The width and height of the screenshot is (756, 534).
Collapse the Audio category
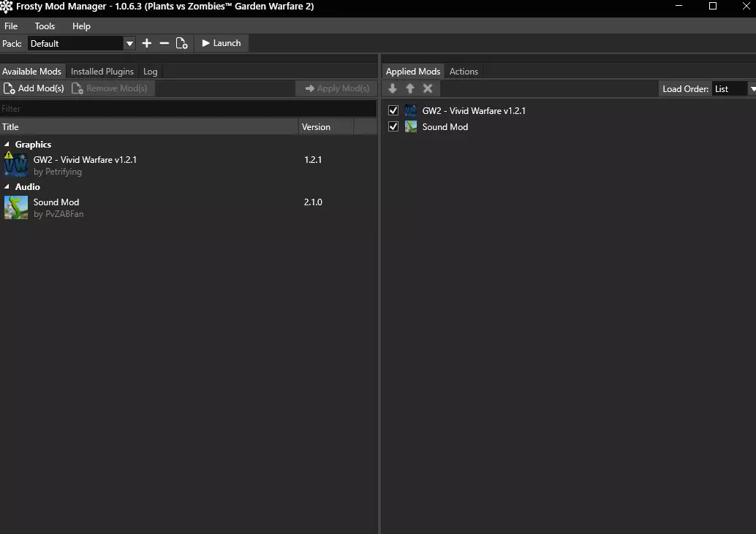7,186
